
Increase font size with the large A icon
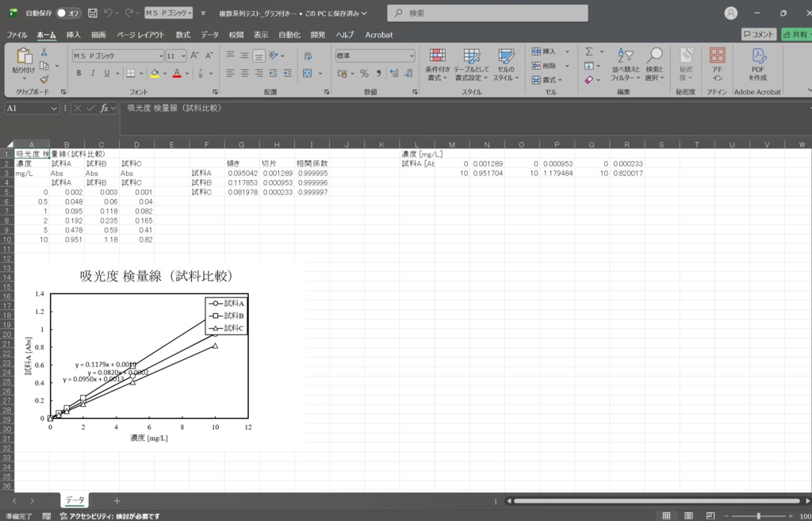[195, 56]
